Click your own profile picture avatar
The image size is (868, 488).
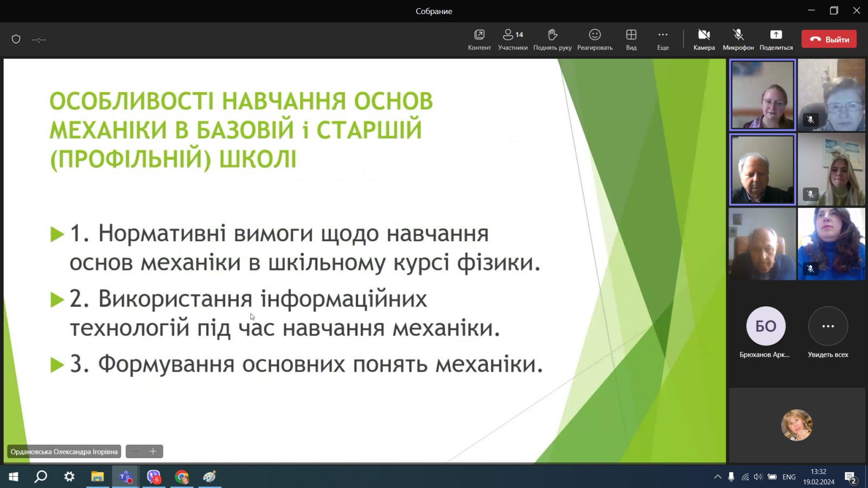tap(796, 425)
